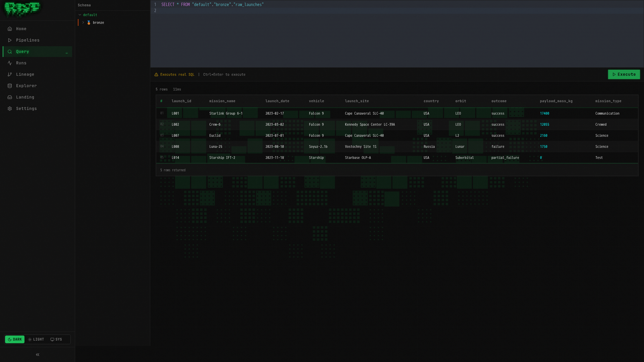
Task: Click the bronze medal schema icon
Action: click(89, 23)
